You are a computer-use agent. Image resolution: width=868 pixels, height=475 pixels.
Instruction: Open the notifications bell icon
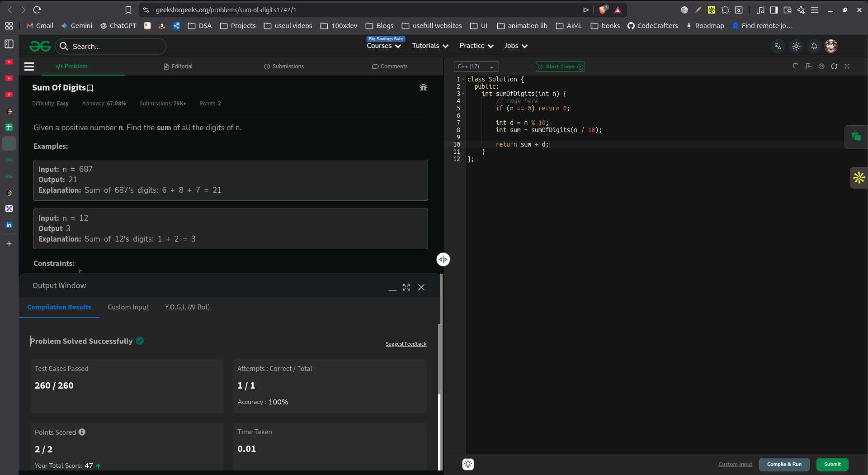[814, 46]
